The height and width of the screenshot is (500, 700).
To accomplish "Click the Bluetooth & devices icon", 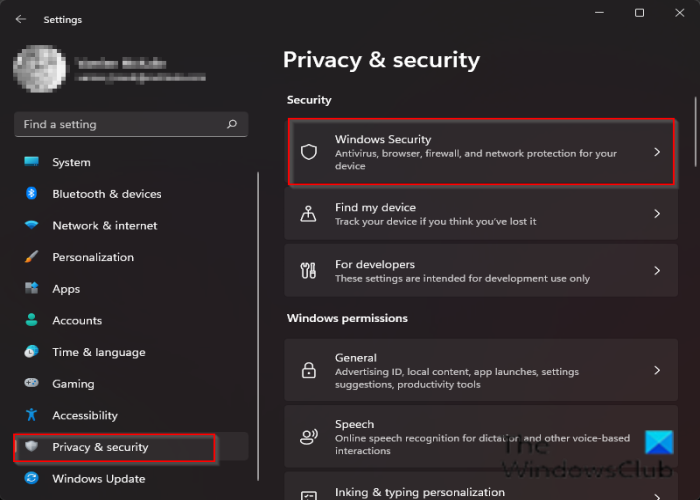I will click(31, 194).
